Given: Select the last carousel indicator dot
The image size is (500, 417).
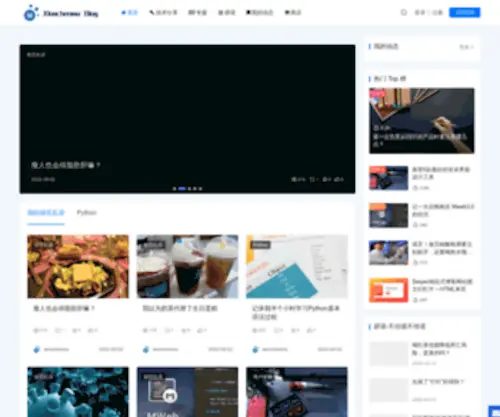Looking at the screenshot, I should (200, 189).
